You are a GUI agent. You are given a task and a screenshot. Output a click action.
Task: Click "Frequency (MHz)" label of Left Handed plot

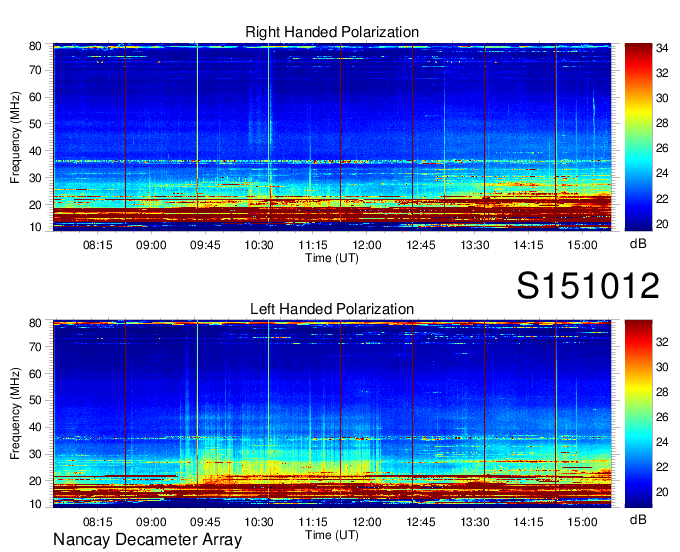15,414
